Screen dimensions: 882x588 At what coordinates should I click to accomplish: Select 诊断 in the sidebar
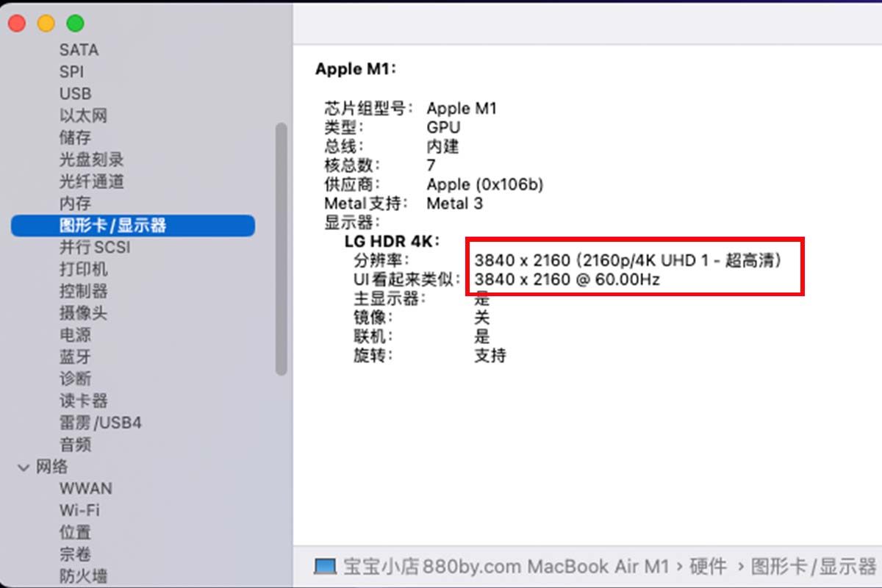click(x=76, y=379)
